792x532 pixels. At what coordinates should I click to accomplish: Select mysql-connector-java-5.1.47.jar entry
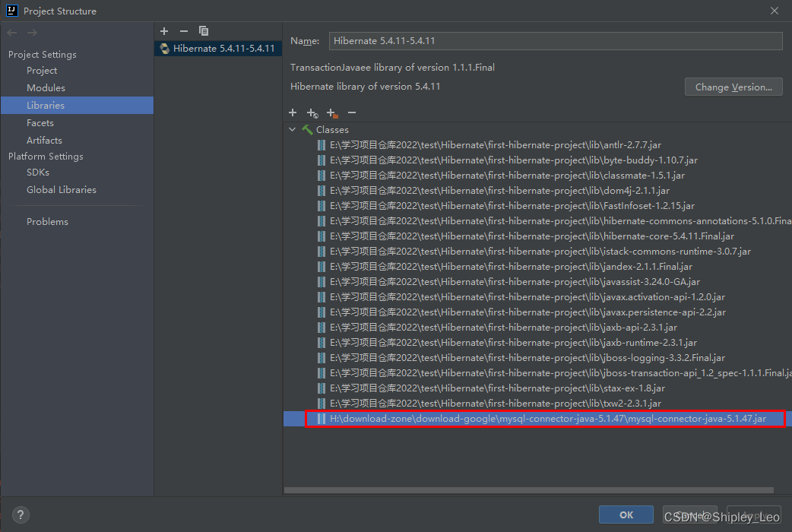click(x=548, y=418)
